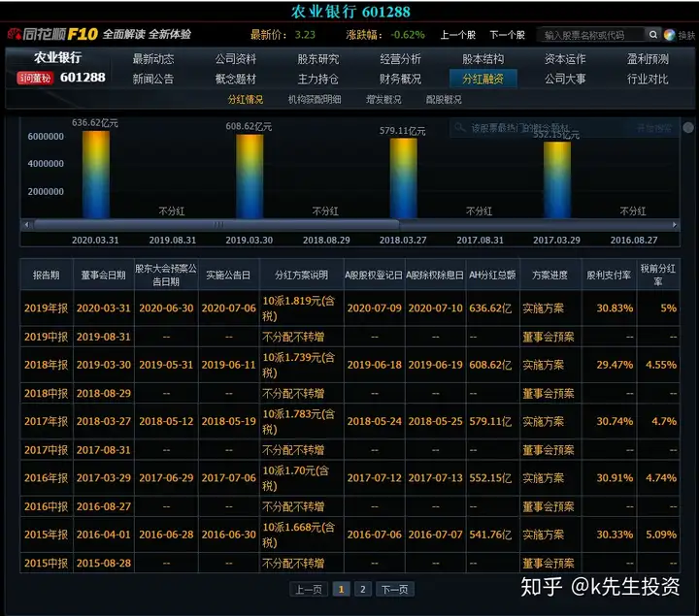Click the 608.62亿元 dividend bar
Screen dimensions: 699x616
(x=250, y=177)
